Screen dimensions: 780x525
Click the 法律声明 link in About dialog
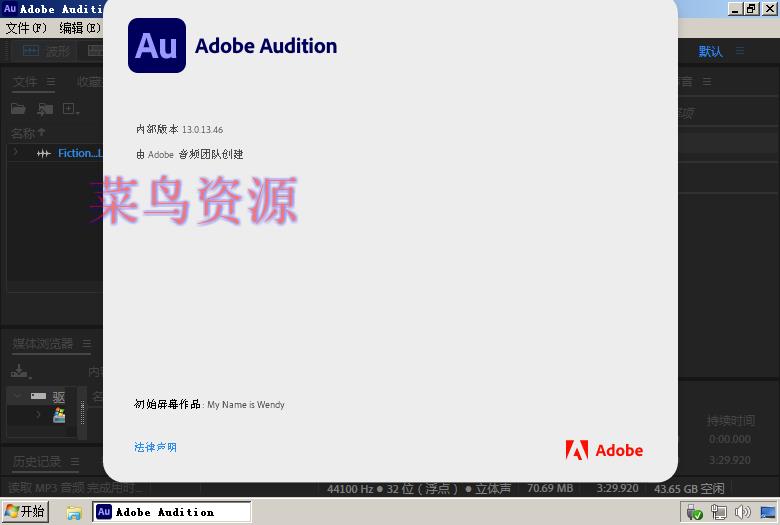155,447
